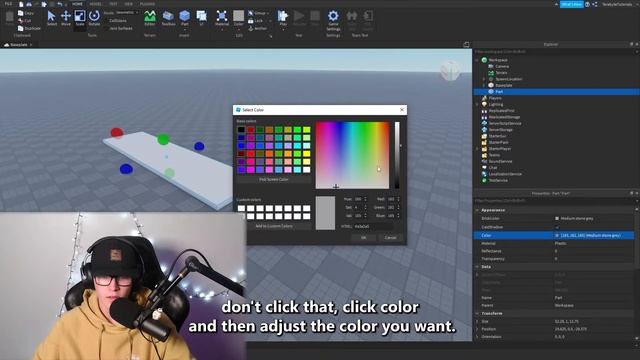The height and width of the screenshot is (360, 640).
Task: Click the HTML hex color field
Action: pos(374,226)
